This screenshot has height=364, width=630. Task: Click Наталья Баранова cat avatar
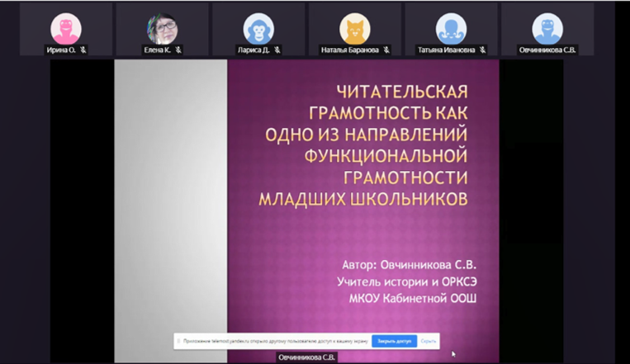[355, 30]
